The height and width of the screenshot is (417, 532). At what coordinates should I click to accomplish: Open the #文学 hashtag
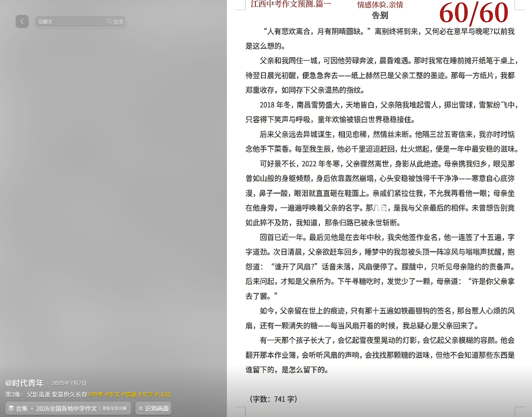tap(147, 394)
